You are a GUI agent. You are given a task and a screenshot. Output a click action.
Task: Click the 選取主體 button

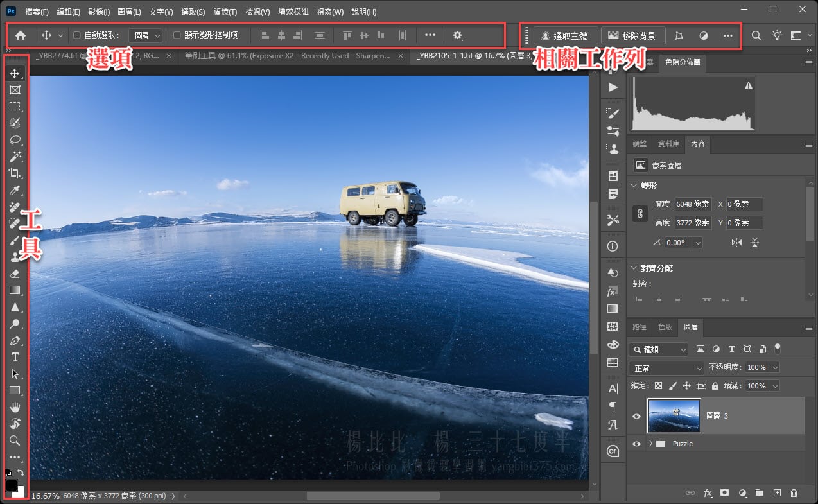566,36
